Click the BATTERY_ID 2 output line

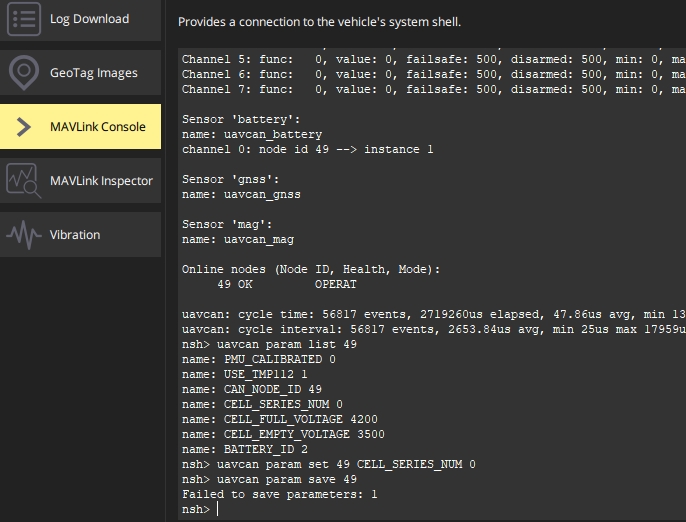pyautogui.click(x=245, y=449)
